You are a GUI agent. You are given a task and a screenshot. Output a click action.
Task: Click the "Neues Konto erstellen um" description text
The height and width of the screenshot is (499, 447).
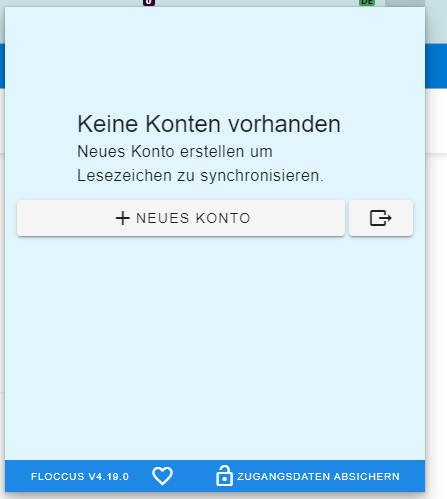pyautogui.click(x=175, y=152)
